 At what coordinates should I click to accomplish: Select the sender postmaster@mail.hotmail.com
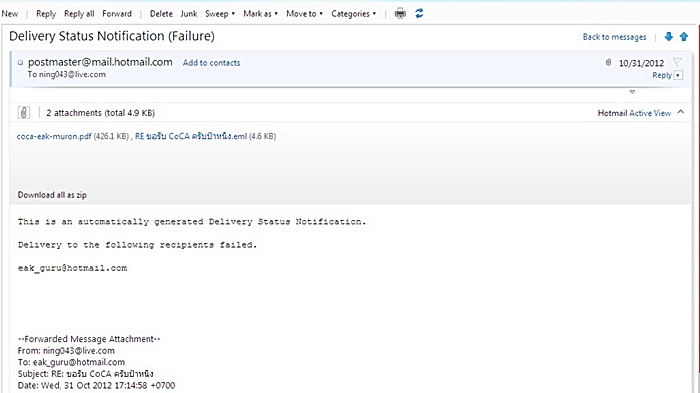point(100,62)
